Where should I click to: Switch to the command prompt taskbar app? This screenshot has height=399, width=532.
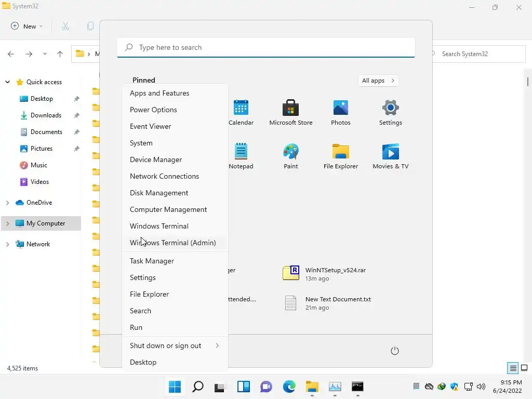pos(357,387)
